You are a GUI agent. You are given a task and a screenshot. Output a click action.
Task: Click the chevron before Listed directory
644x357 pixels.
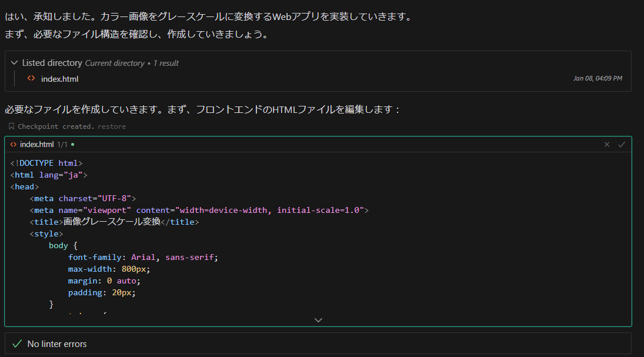tap(15, 63)
